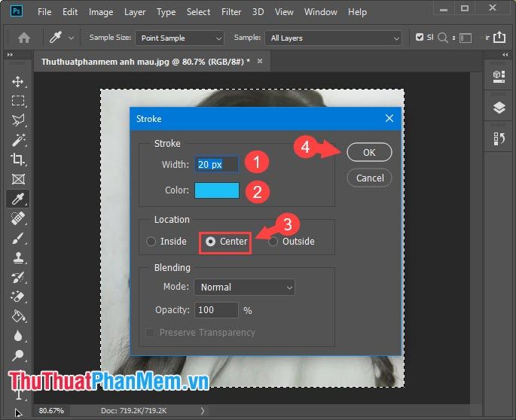Select the Center location radio button
Image resolution: width=516 pixels, height=420 pixels.
[x=210, y=242]
